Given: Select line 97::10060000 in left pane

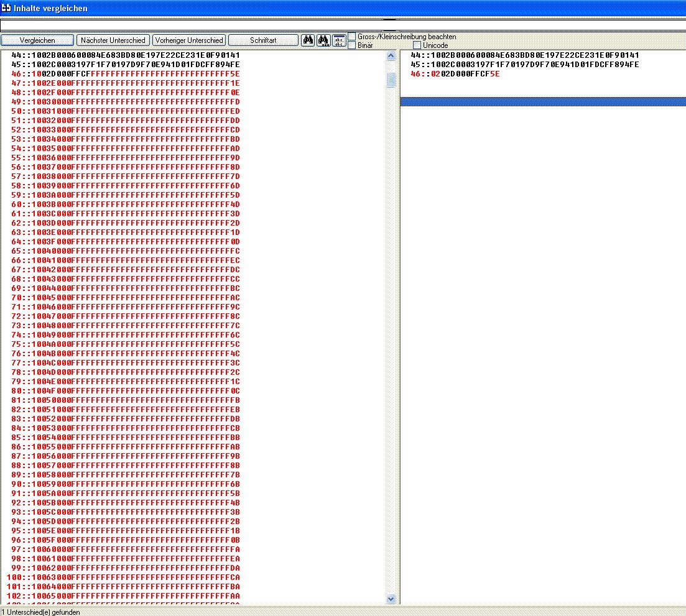Looking at the screenshot, I should (126, 549).
